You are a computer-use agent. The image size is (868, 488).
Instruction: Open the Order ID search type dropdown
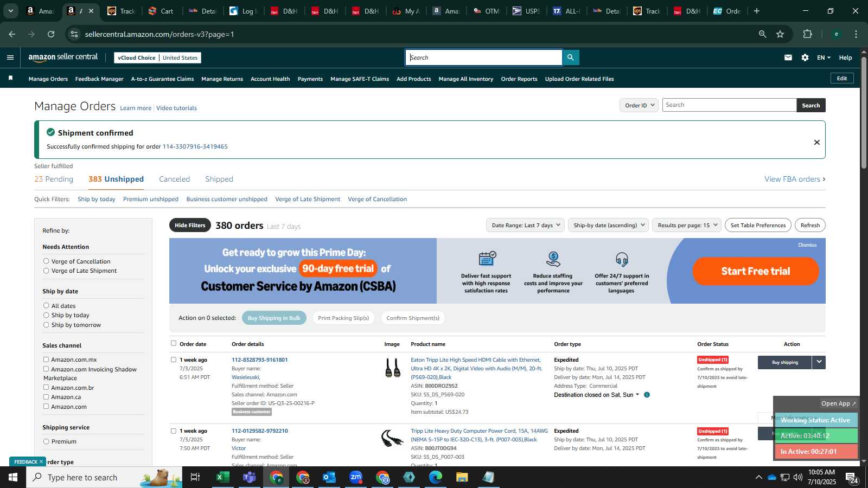click(x=639, y=105)
